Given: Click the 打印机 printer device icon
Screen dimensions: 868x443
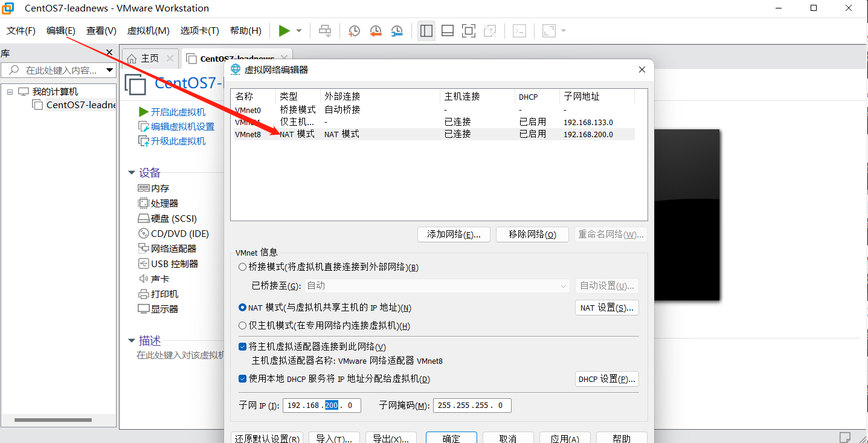Looking at the screenshot, I should click(144, 294).
